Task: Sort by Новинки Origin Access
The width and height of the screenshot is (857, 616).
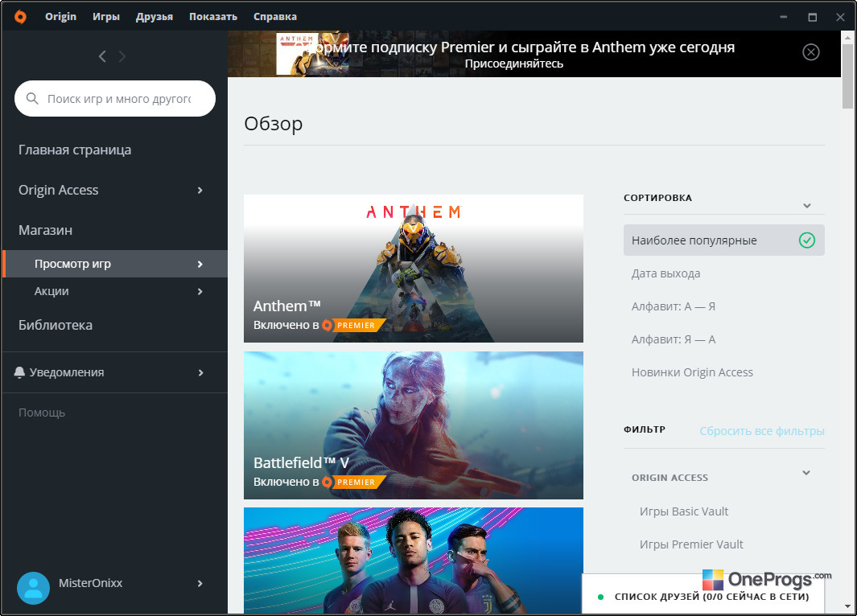Action: [692, 372]
